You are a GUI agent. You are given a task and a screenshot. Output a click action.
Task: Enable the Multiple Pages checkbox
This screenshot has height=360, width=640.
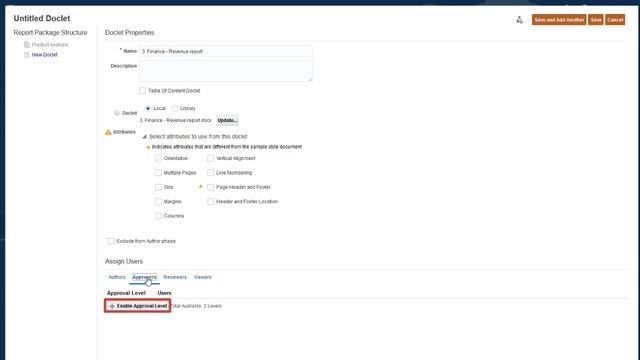click(x=158, y=173)
